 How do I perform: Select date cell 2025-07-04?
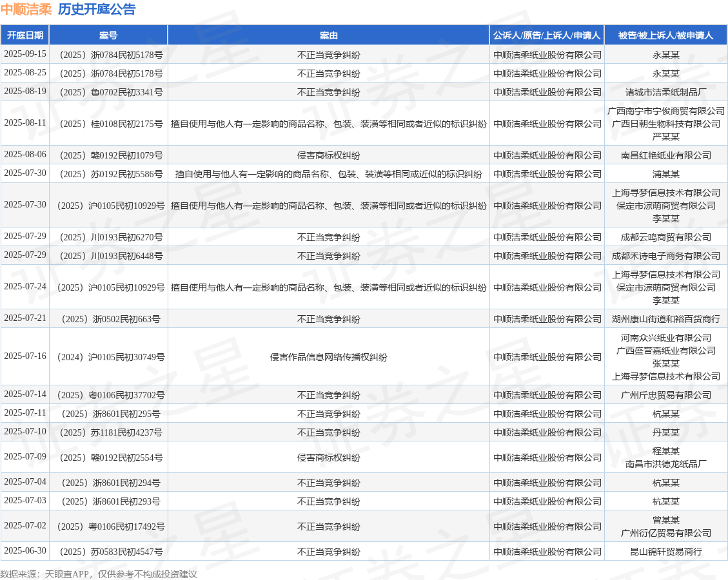pos(25,482)
